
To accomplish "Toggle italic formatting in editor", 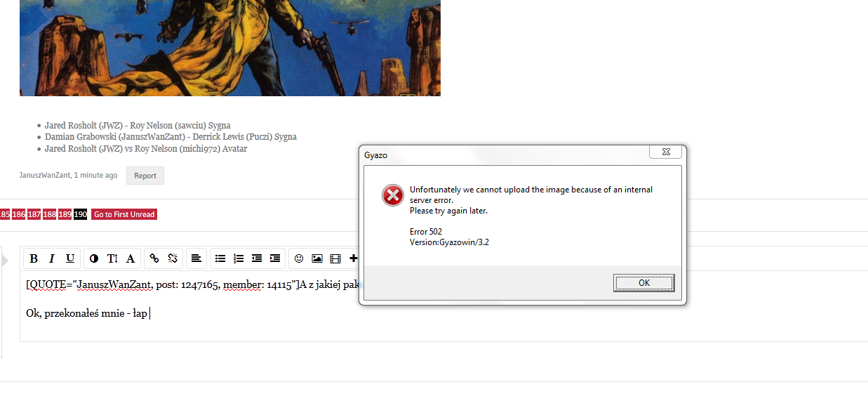I will [52, 258].
